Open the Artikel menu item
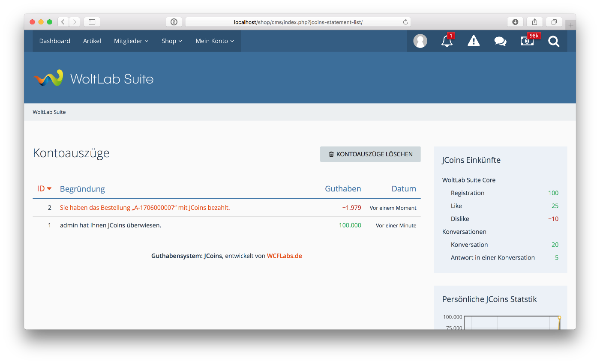This screenshot has width=600, height=364. (x=92, y=41)
